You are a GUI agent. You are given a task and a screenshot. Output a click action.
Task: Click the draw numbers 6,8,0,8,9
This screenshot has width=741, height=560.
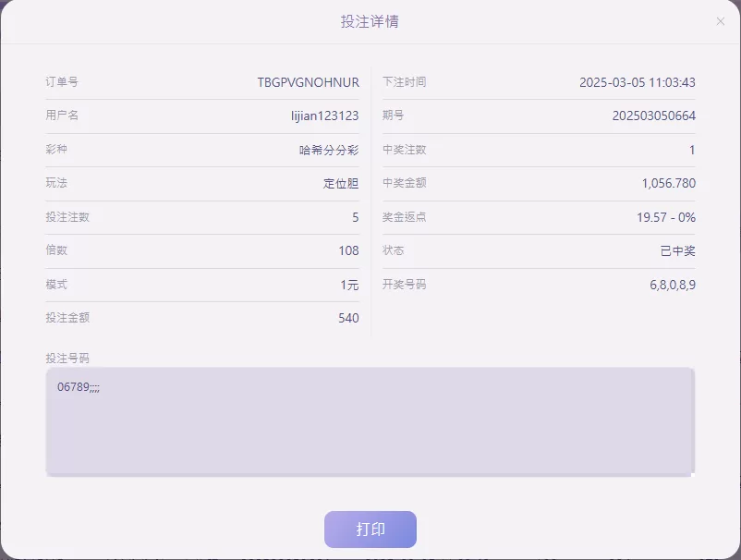click(x=673, y=285)
